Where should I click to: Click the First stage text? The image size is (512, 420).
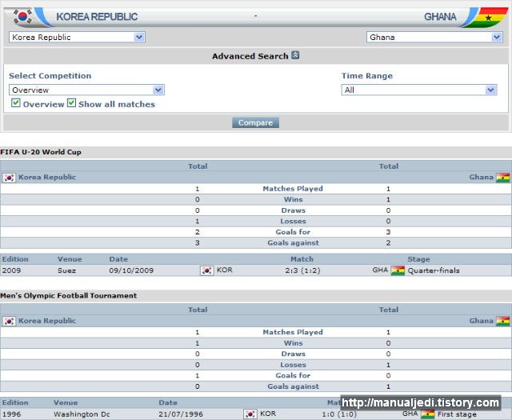pos(457,414)
